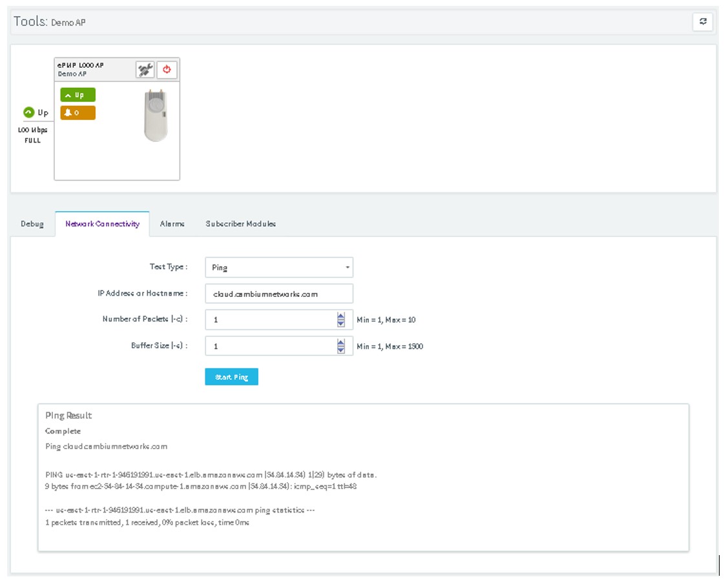
Task: Switch to the Alarms tab
Action: point(171,223)
